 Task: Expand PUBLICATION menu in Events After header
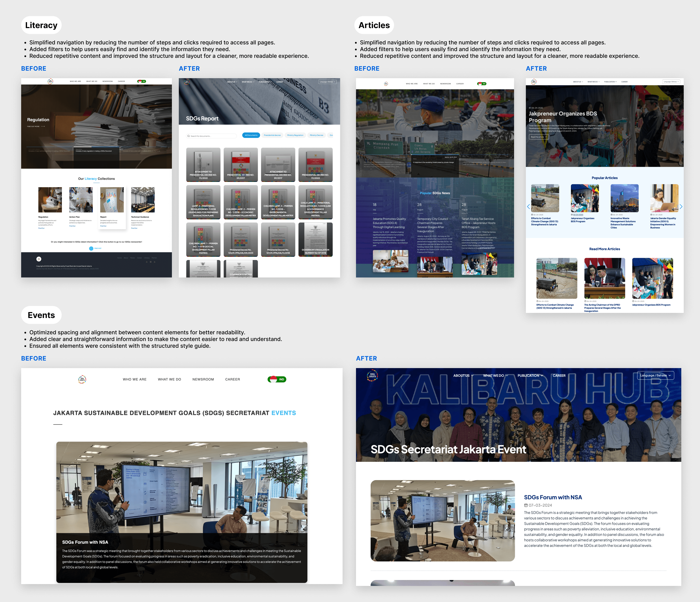click(x=530, y=376)
